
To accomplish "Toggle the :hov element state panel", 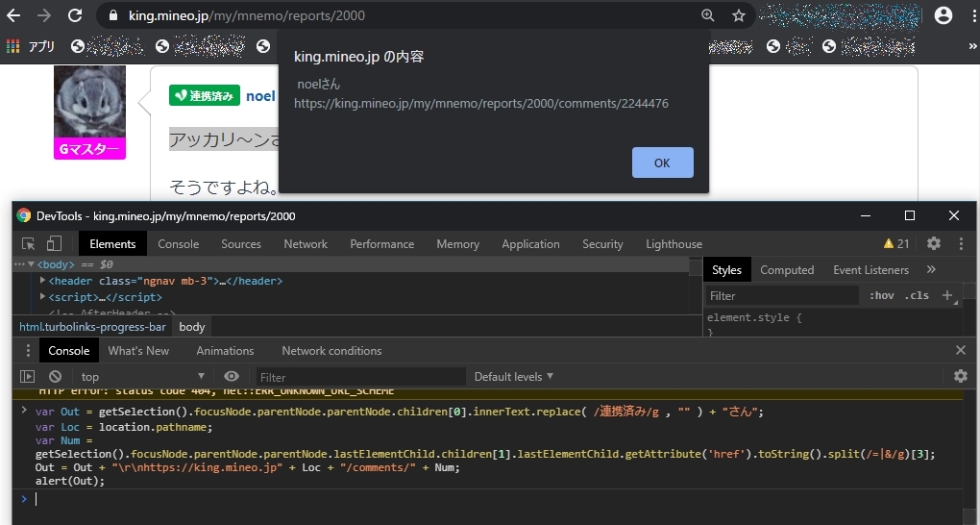I will click(881, 295).
